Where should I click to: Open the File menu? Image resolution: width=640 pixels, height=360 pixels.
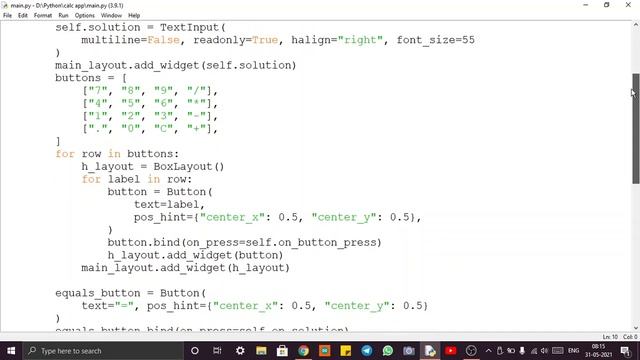coord(7,16)
